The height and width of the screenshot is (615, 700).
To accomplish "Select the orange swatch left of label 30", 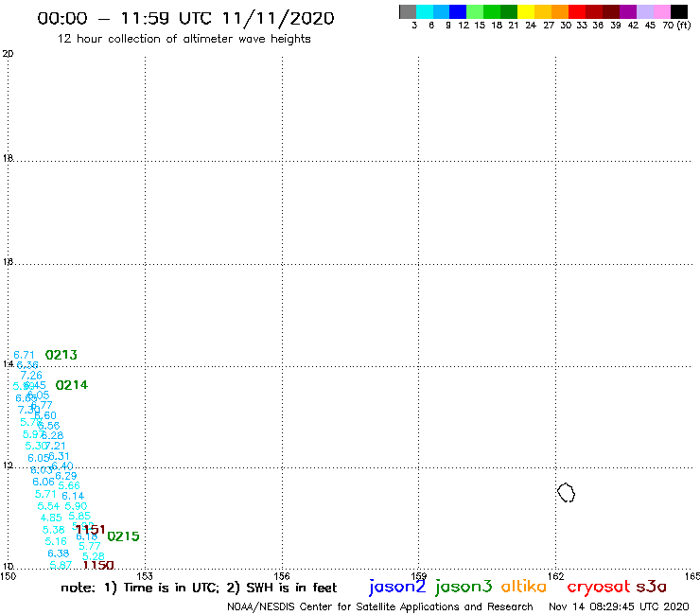I will 560,11.
